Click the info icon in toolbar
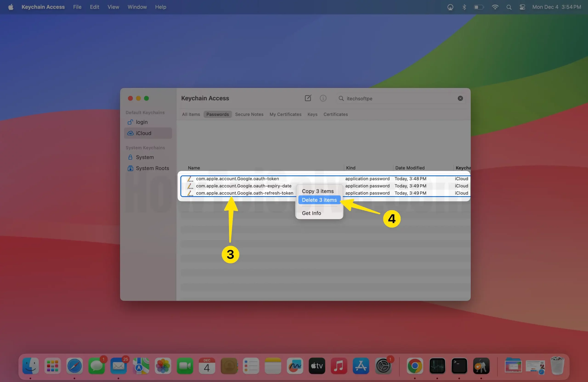This screenshot has height=382, width=588. (x=323, y=98)
